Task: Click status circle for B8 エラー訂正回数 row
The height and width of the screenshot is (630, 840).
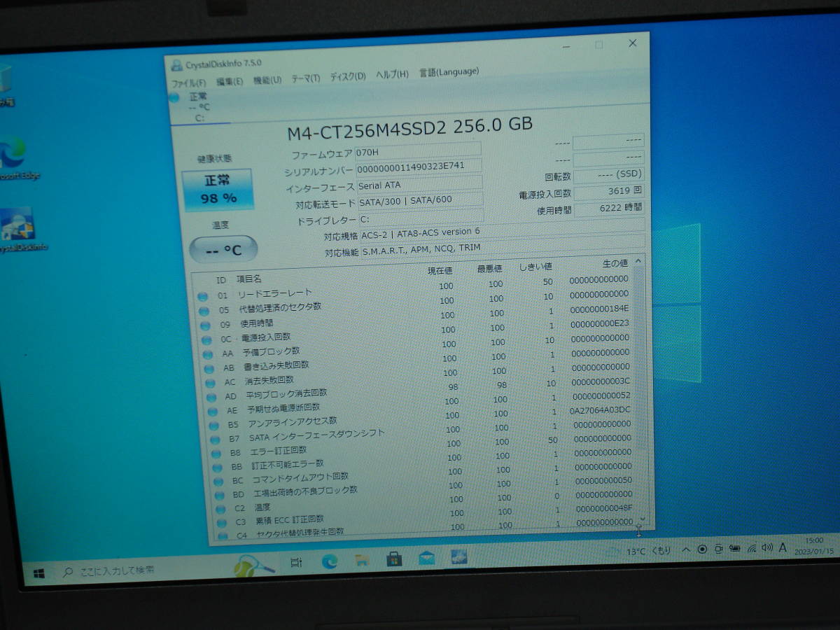Action: [x=217, y=454]
